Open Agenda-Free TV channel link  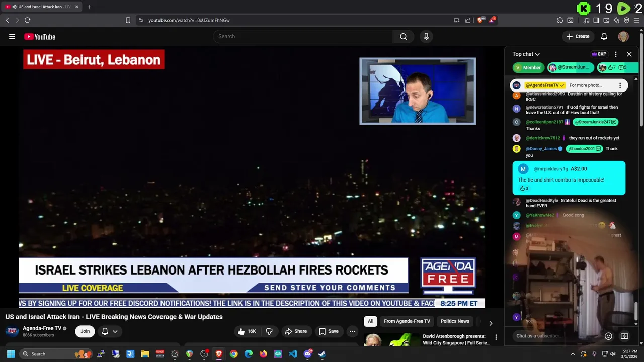click(42, 328)
